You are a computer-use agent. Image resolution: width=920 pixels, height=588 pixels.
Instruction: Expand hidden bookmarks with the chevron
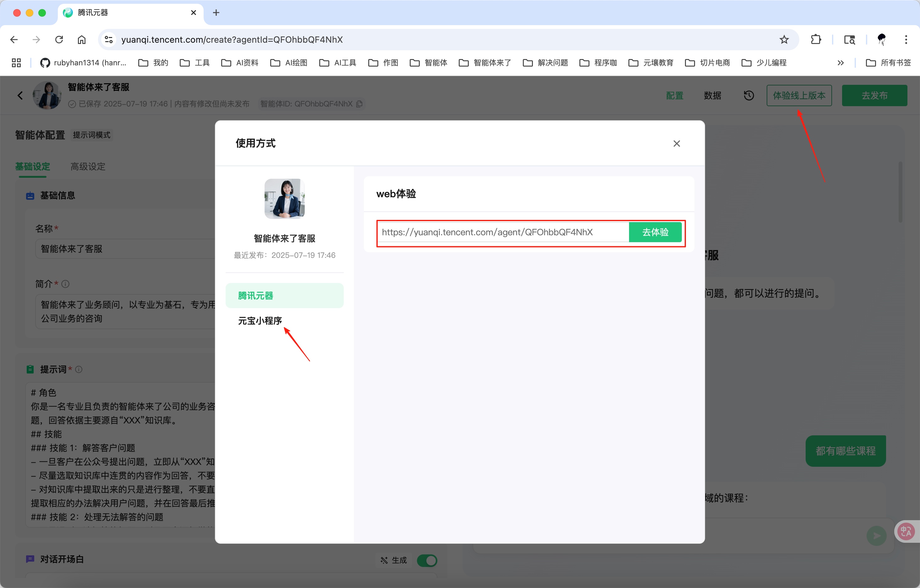pos(841,63)
